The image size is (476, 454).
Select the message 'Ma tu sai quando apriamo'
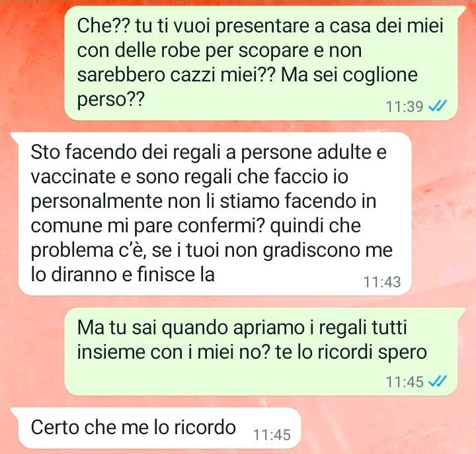(261, 351)
